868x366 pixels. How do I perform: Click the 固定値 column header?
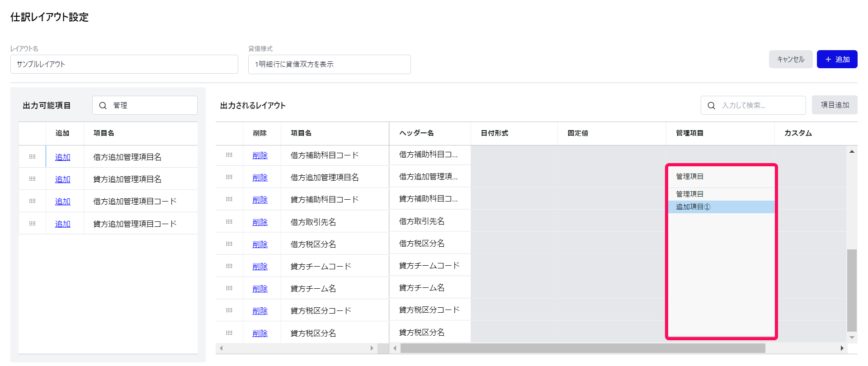(x=612, y=133)
